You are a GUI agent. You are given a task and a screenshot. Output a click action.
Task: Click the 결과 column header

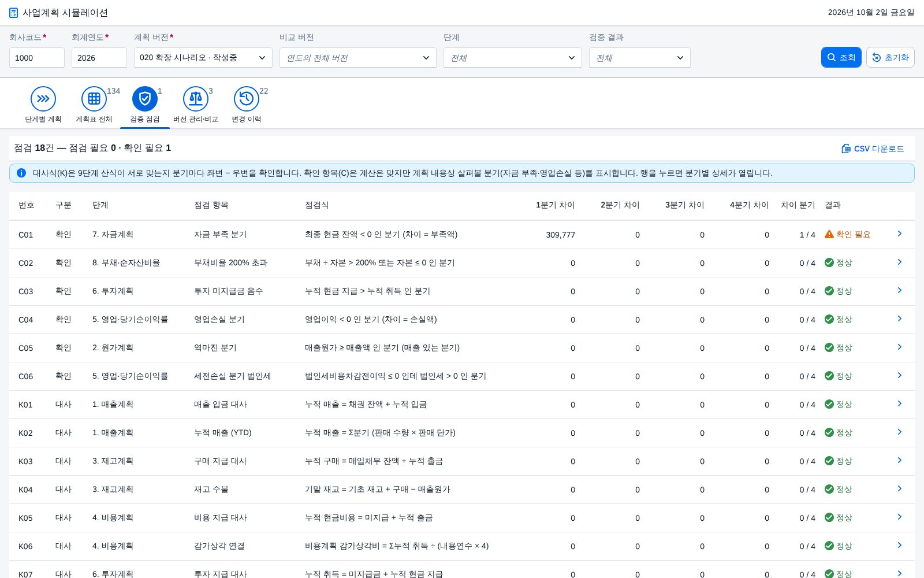(x=833, y=205)
